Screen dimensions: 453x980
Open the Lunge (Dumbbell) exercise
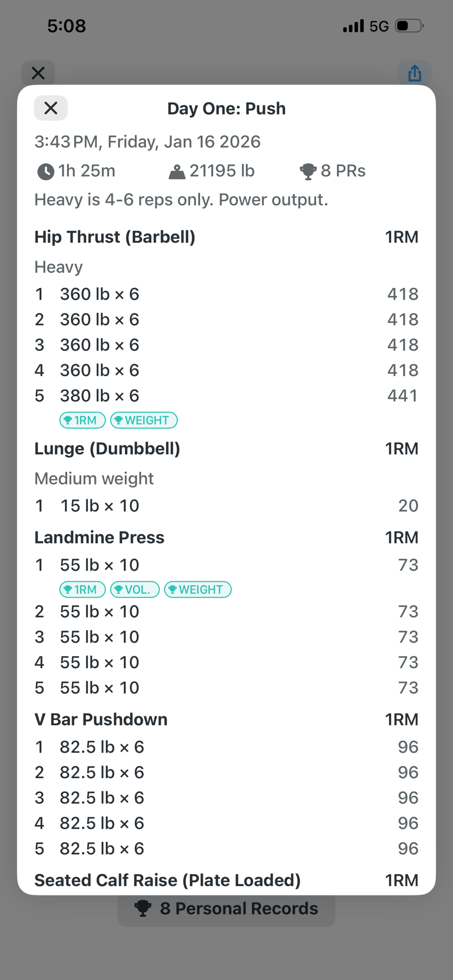[107, 449]
